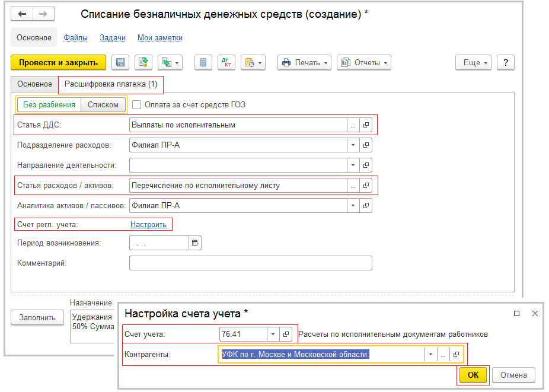Viewport: 549px width, 392px height.
Task: Expand the Подразделение расходов dropdown
Action: click(353, 145)
